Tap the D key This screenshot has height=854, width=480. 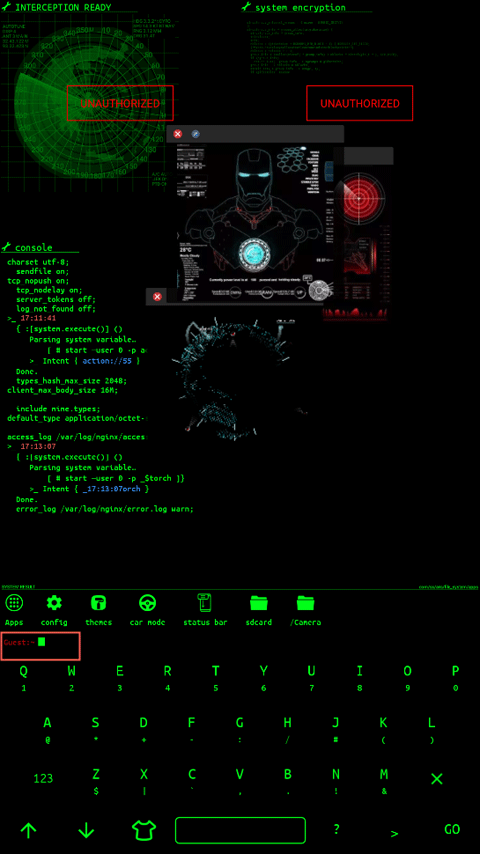pos(143,723)
